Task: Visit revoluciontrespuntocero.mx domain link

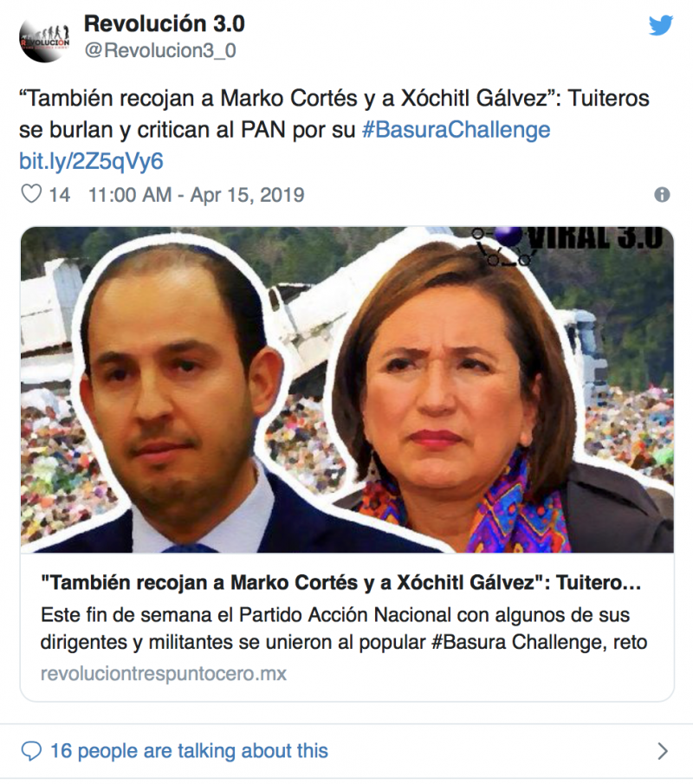Action: (x=164, y=673)
